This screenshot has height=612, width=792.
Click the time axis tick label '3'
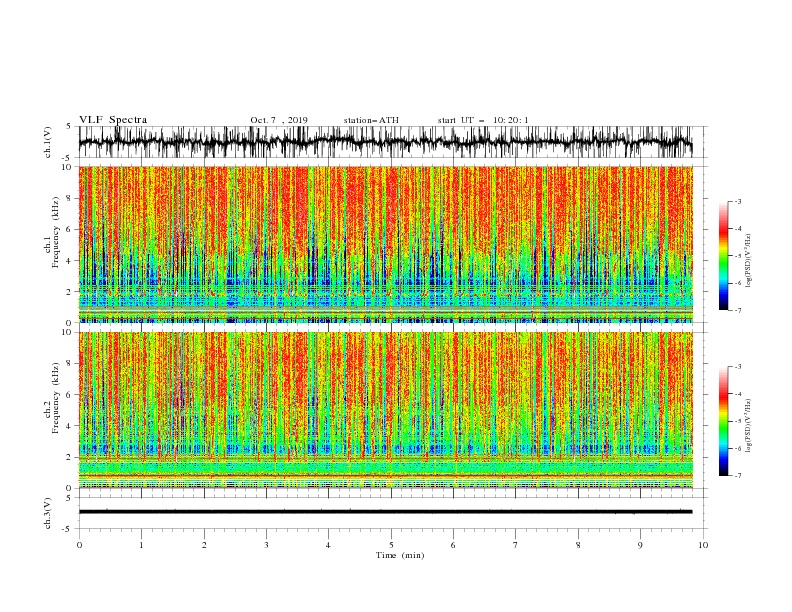click(266, 545)
